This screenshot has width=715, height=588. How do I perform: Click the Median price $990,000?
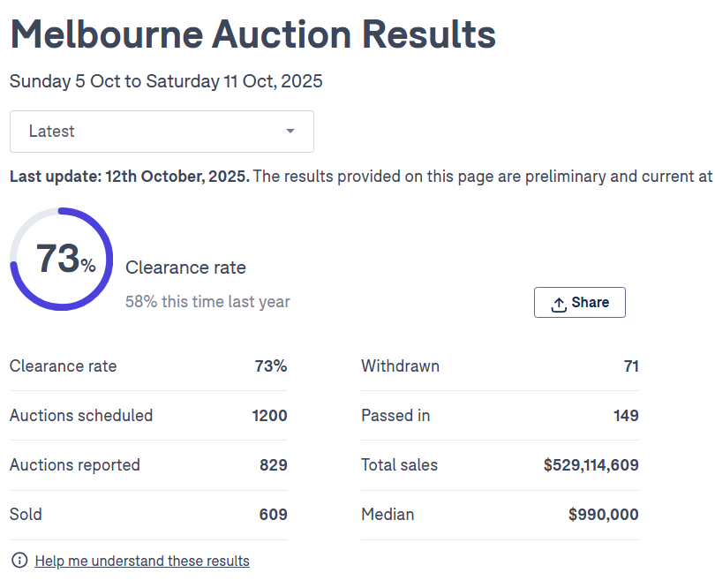(x=603, y=515)
